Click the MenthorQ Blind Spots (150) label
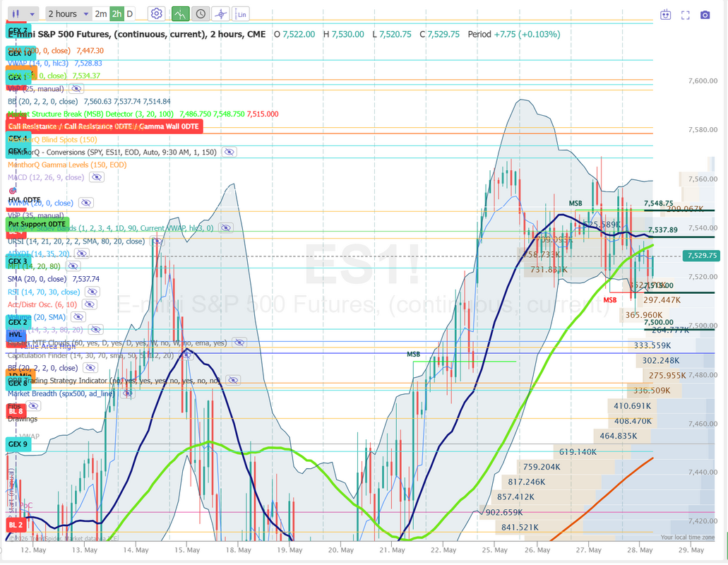 click(x=52, y=139)
